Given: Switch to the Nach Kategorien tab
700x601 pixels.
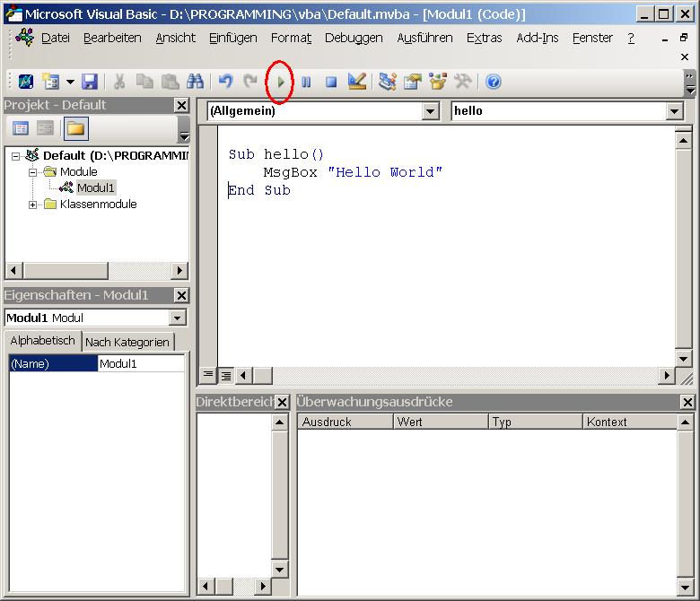Looking at the screenshot, I should point(127,342).
